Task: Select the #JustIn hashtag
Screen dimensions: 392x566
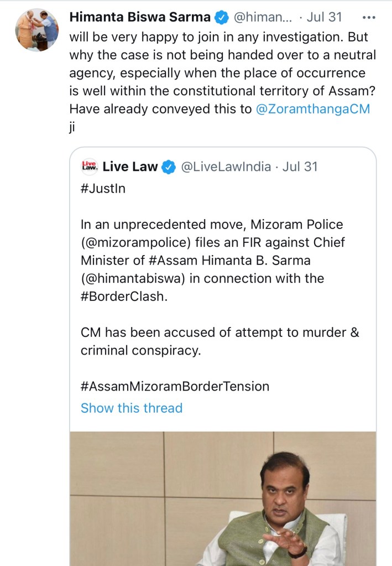Action: (103, 189)
